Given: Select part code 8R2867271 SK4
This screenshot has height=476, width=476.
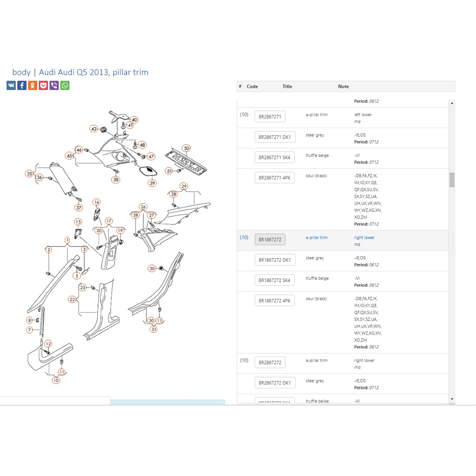Looking at the screenshot, I should tap(275, 158).
